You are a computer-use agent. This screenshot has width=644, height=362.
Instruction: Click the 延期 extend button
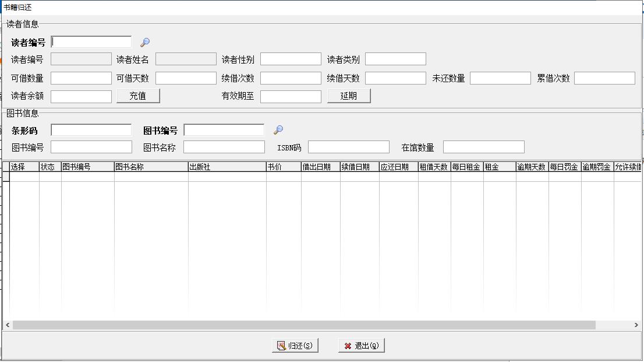[x=349, y=96]
